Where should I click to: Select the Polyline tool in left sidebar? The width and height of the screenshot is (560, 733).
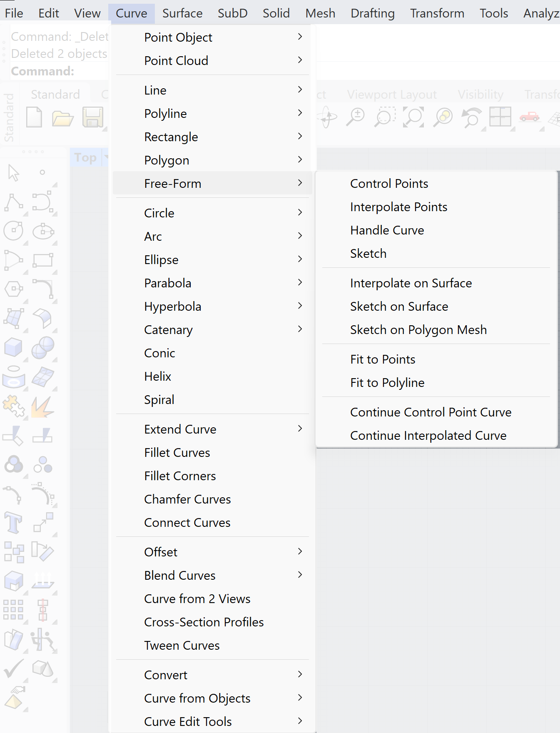click(x=14, y=202)
